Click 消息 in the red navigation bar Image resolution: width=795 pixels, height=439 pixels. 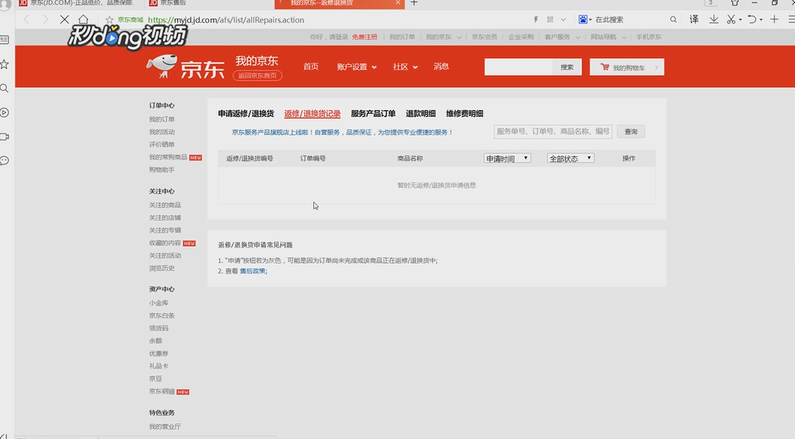click(441, 66)
